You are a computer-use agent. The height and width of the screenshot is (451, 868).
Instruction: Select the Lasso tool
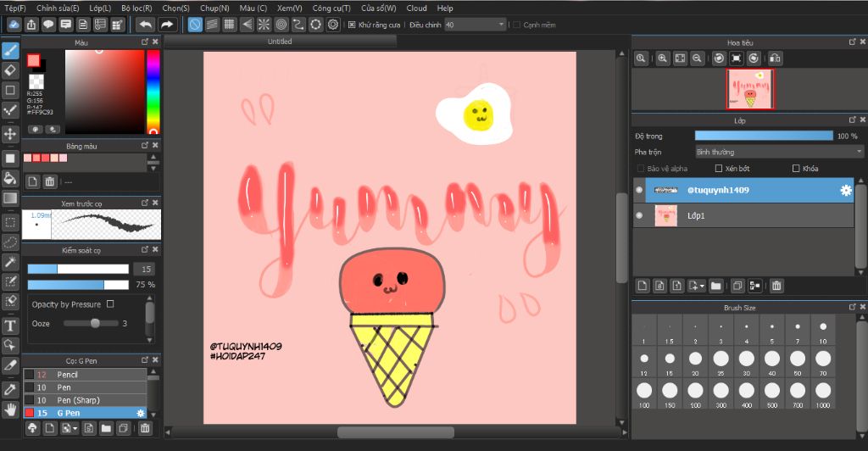point(10,242)
